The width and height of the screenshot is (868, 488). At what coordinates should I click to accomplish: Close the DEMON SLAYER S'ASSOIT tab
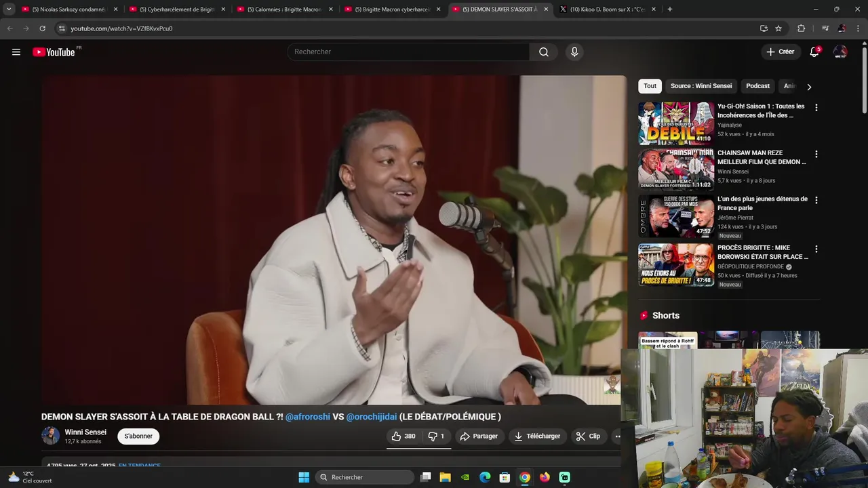click(546, 9)
